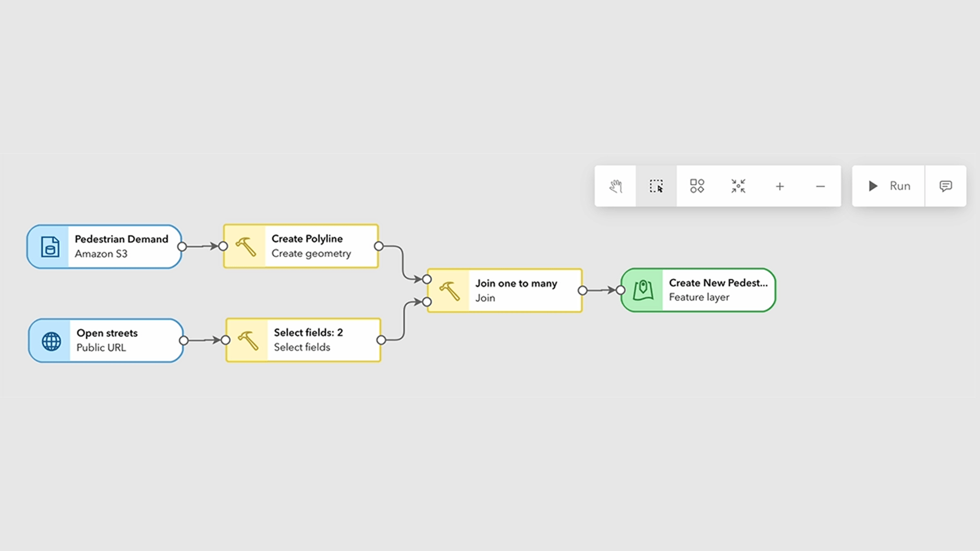Image resolution: width=980 pixels, height=551 pixels.
Task: Click the upper input port of Join node
Action: point(427,279)
